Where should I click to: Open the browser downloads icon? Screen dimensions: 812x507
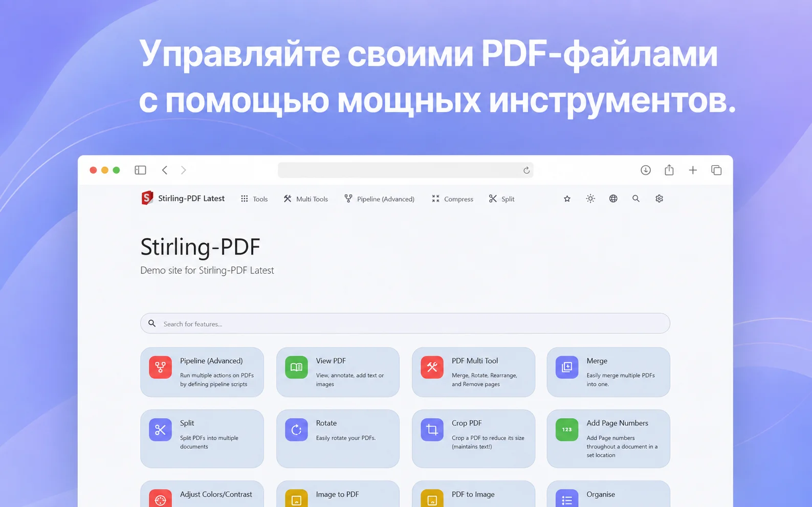[x=646, y=170]
